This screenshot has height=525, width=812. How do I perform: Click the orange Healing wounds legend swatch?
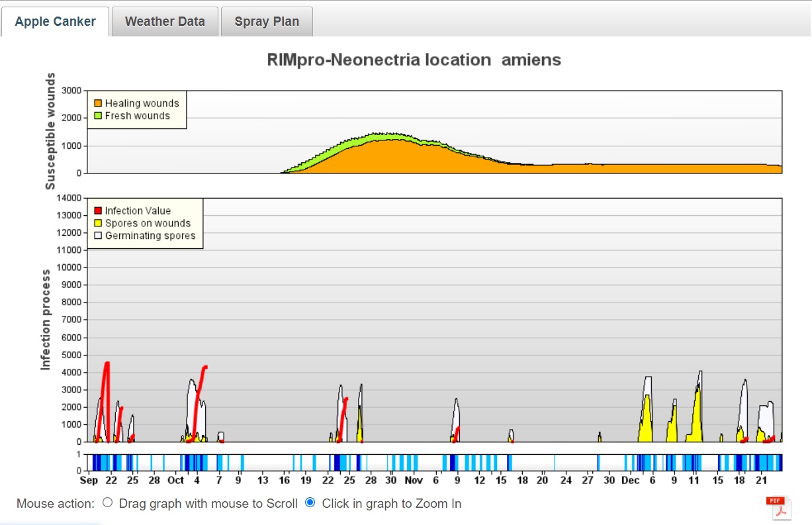pos(98,103)
